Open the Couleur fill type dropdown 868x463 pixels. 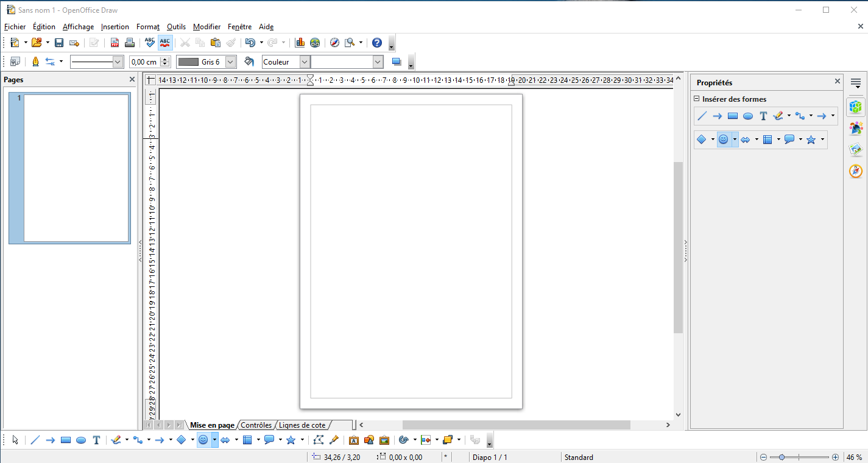(305, 62)
